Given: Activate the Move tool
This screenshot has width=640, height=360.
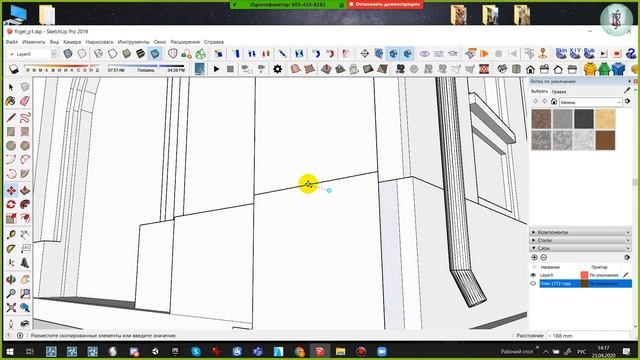Looking at the screenshot, I should pos(11,190).
